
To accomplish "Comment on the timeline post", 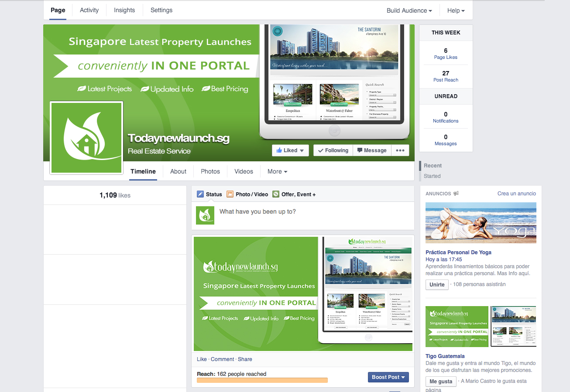I will (223, 359).
